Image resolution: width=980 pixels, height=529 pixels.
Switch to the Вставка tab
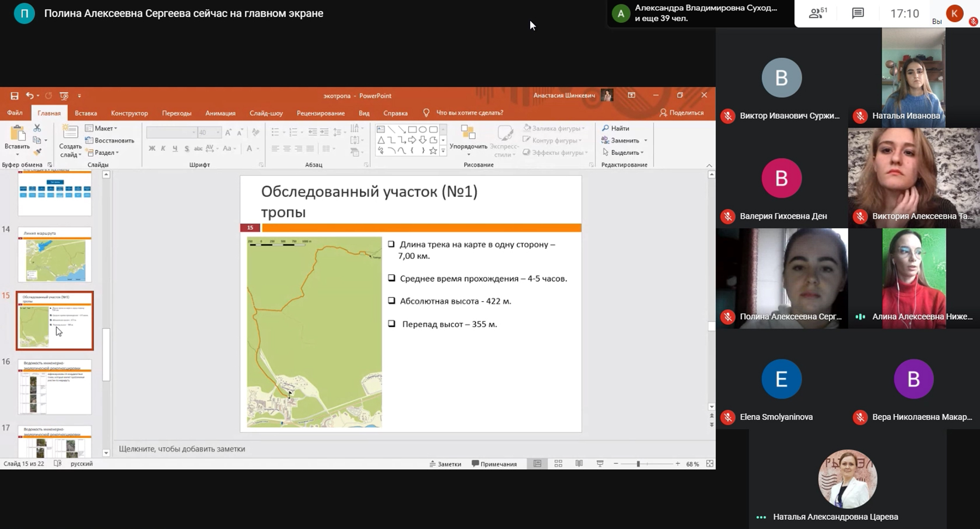point(86,113)
